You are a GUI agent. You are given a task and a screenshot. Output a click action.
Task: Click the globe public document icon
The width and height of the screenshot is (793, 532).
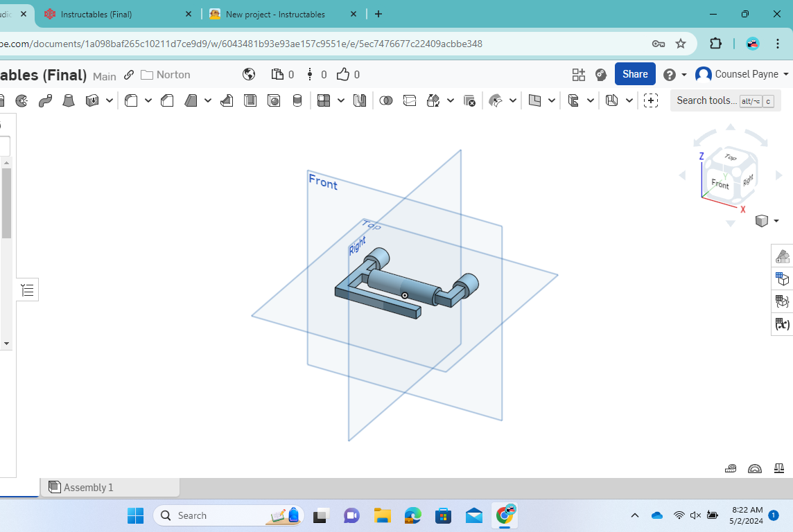coord(249,74)
